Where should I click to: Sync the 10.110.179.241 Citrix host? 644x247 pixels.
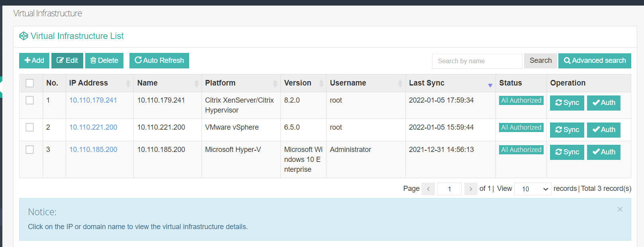[567, 103]
